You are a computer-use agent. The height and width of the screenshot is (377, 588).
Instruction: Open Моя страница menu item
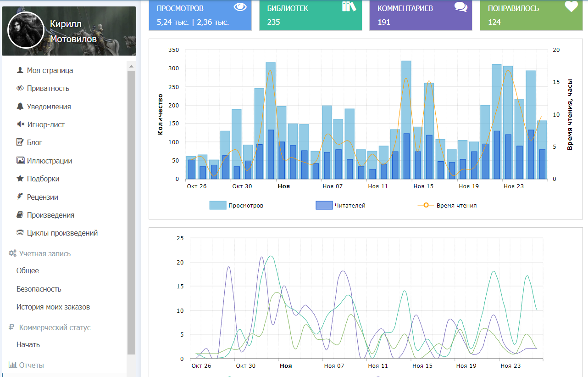coord(50,70)
